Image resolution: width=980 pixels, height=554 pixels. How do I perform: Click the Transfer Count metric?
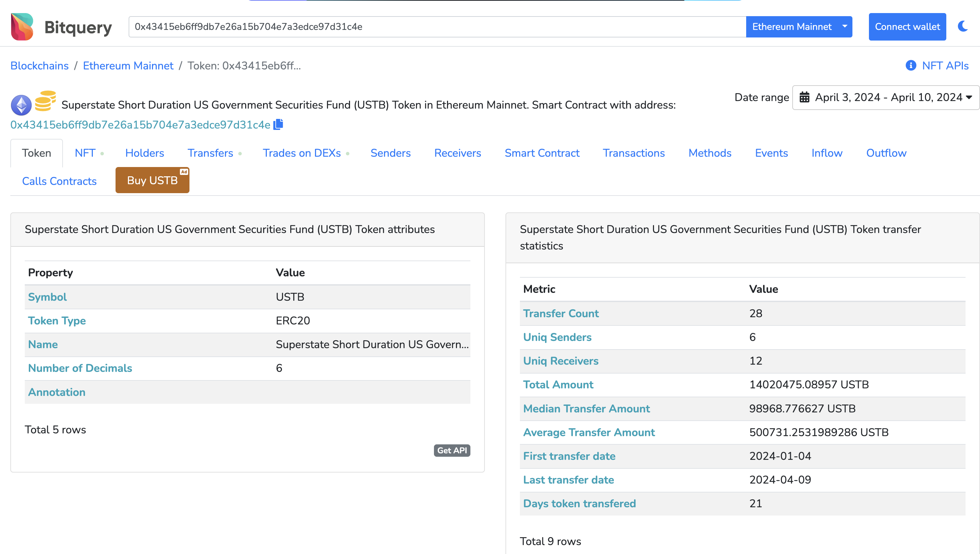pyautogui.click(x=560, y=313)
